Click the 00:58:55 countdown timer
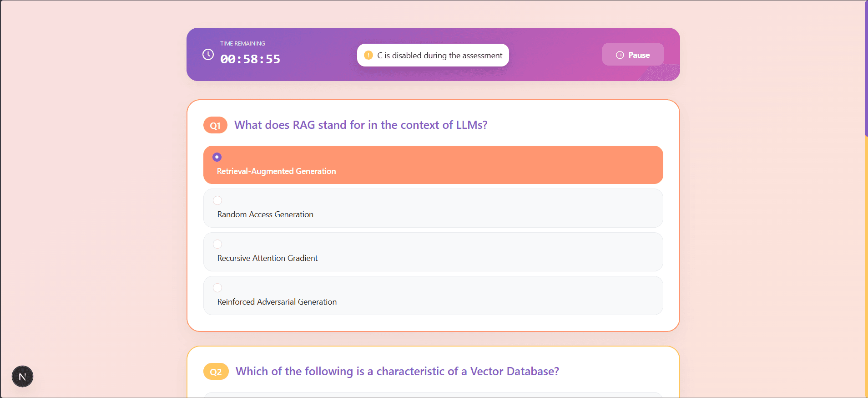This screenshot has height=398, width=868. (x=250, y=59)
